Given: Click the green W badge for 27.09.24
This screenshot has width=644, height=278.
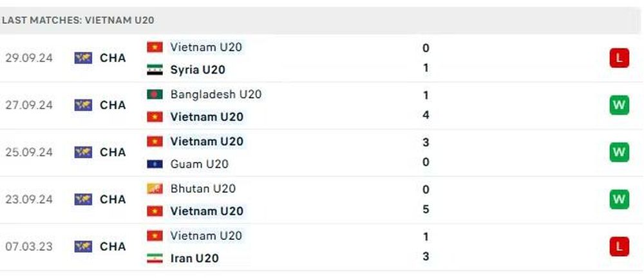Looking at the screenshot, I should [x=620, y=105].
